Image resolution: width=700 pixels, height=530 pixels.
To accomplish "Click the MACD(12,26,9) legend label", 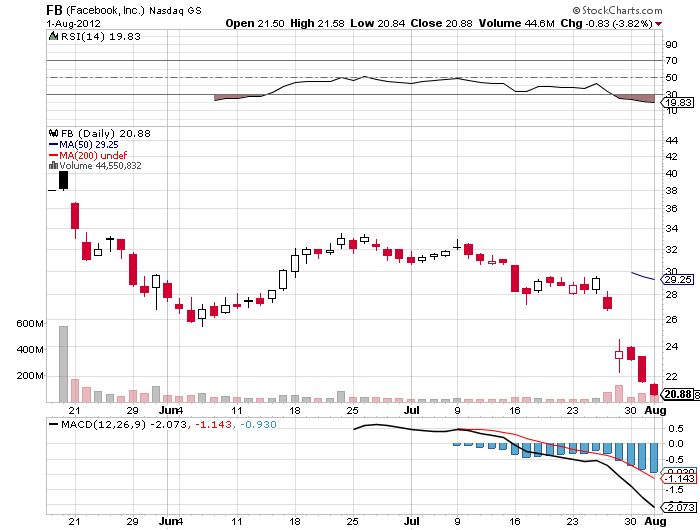I will [104, 424].
